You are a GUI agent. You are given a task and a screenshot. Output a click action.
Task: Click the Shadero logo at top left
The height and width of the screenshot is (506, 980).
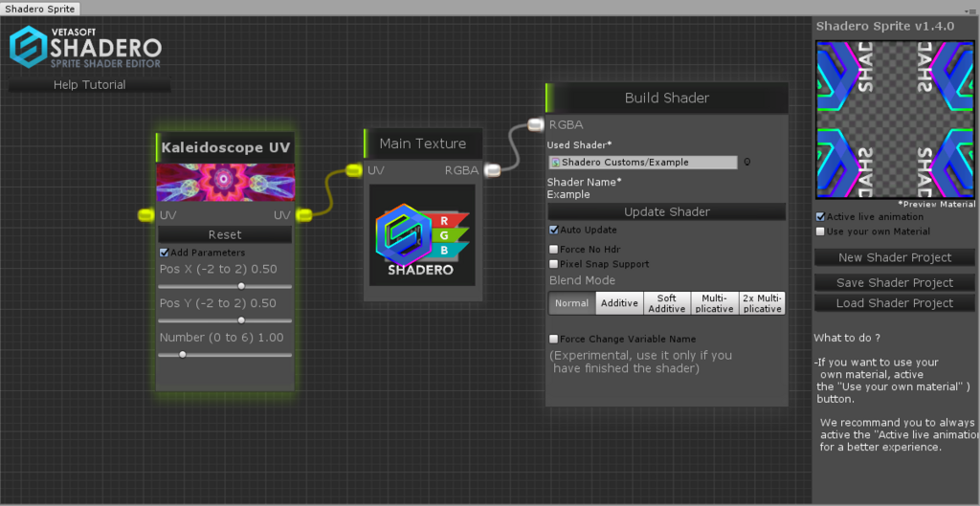(85, 48)
